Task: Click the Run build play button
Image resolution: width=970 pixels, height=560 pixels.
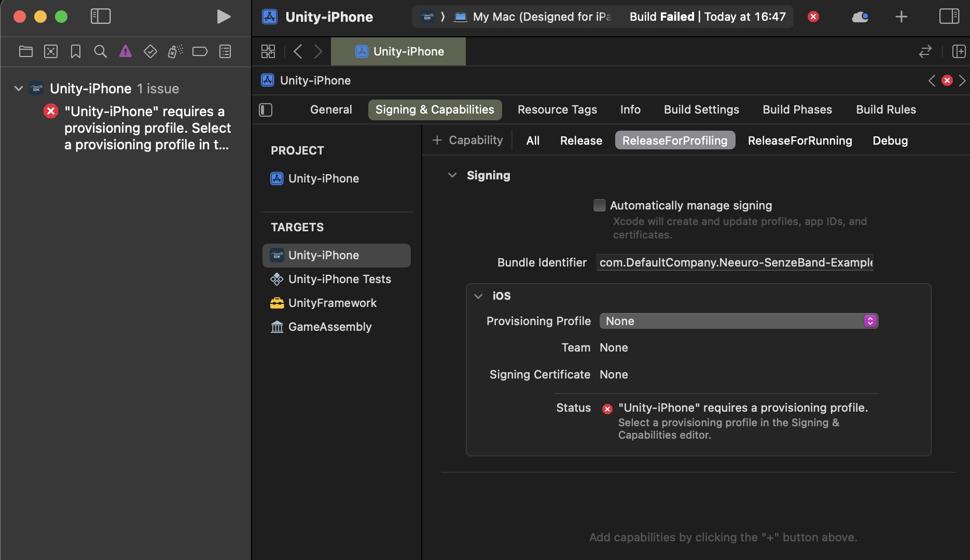Action: click(223, 17)
